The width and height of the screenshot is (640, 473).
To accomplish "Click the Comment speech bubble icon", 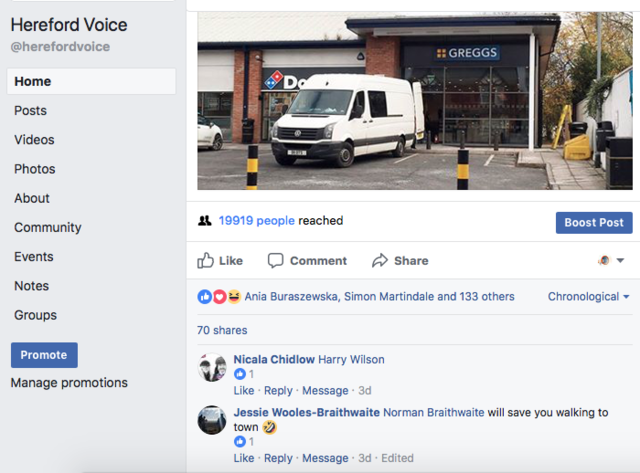I will 276,261.
